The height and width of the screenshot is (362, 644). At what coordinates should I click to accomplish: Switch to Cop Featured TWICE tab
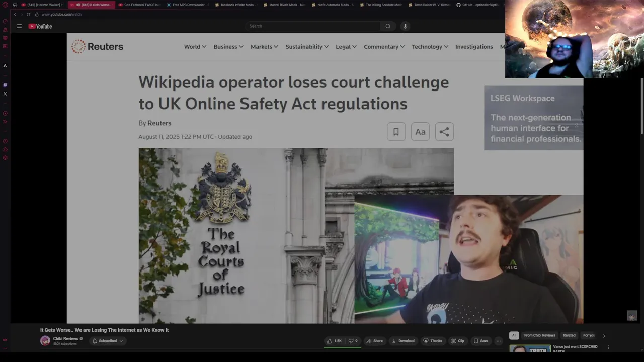click(140, 5)
